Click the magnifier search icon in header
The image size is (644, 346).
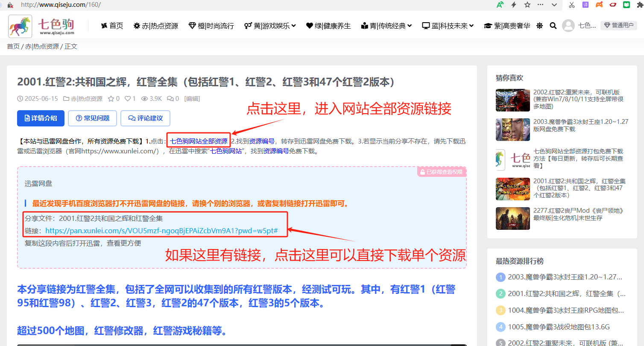pos(553,26)
